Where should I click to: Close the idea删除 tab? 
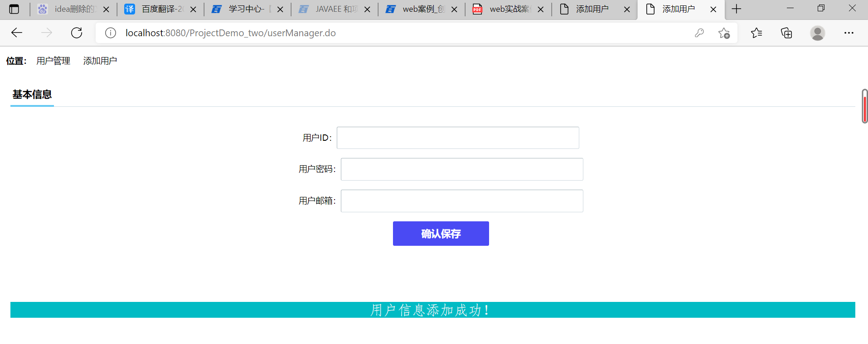106,9
